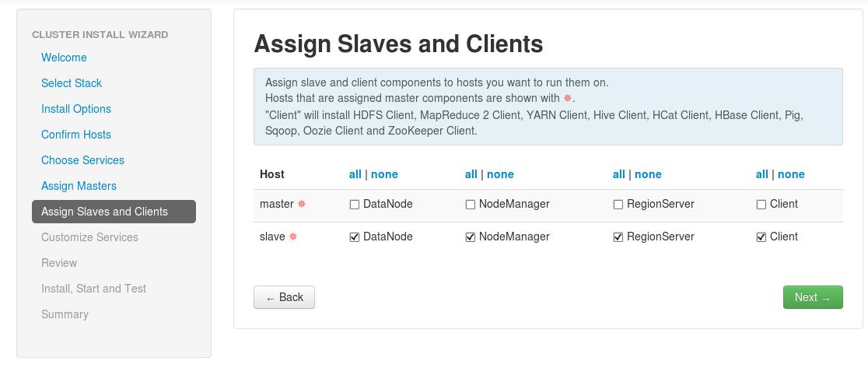Select all hosts for RegionServer column
Image resolution: width=868 pixels, height=375 pixels.
tap(618, 174)
